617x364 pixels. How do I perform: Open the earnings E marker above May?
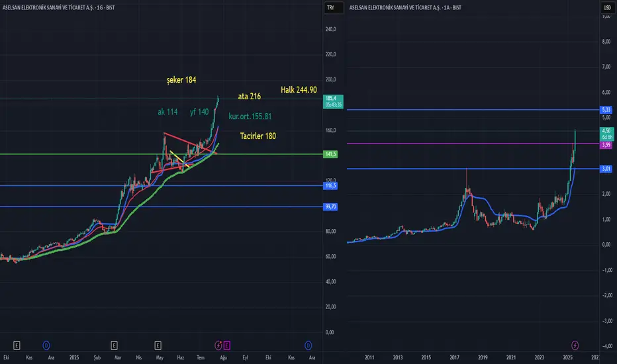158,345
